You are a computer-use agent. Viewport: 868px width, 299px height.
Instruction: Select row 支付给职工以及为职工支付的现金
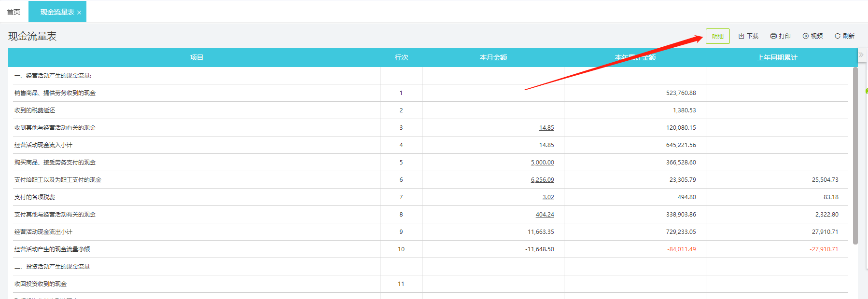coord(431,180)
